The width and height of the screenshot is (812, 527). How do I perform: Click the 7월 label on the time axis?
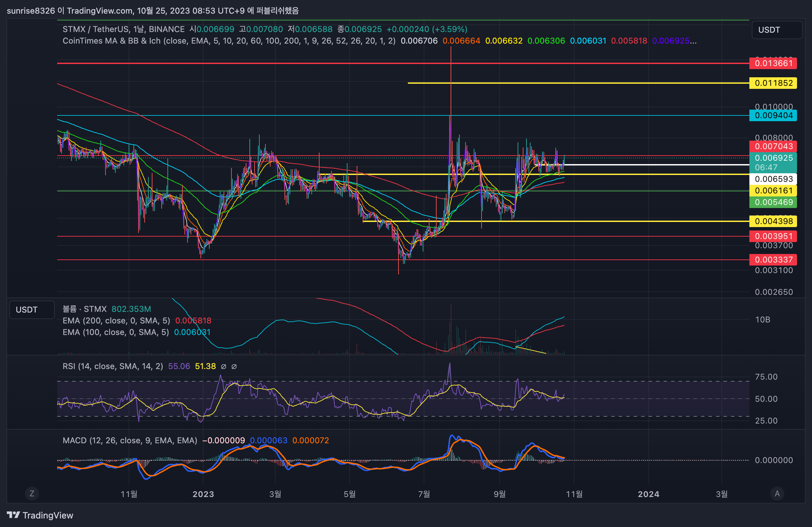424,494
